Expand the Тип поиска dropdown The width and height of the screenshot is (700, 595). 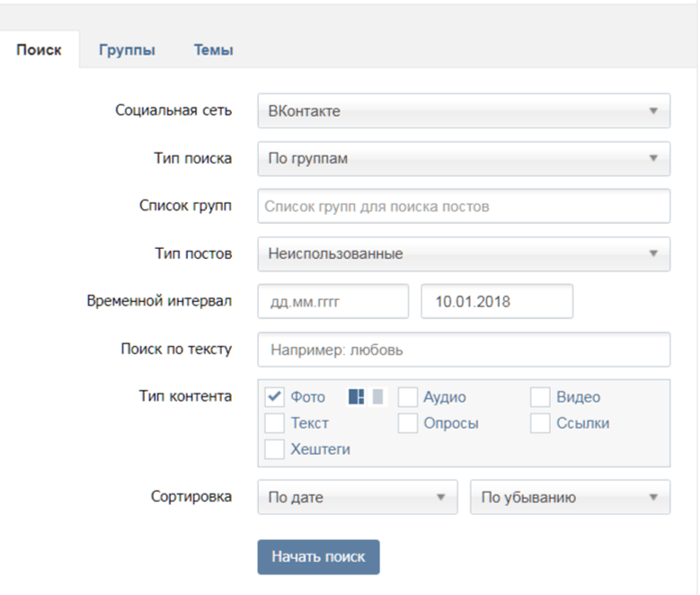point(464,158)
